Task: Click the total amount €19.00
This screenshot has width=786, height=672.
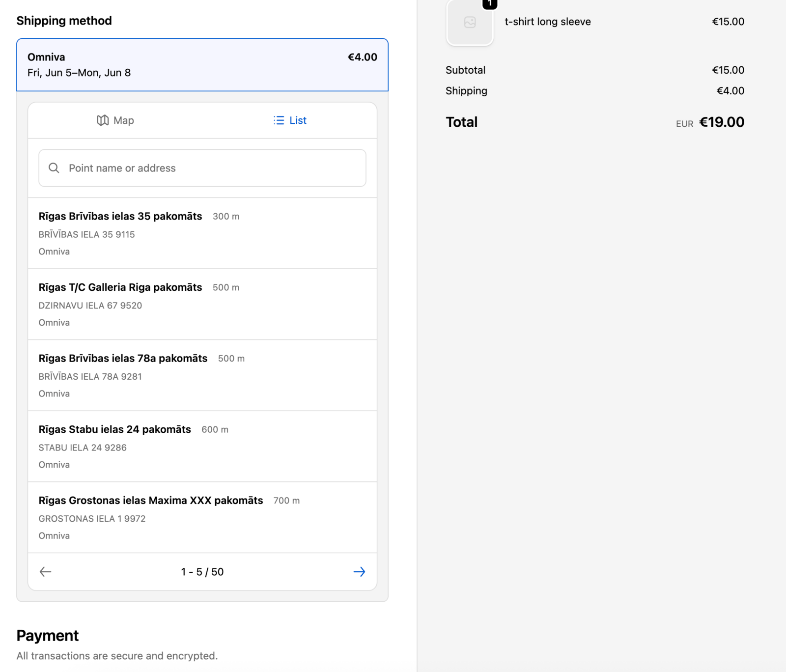Action: pos(722,122)
